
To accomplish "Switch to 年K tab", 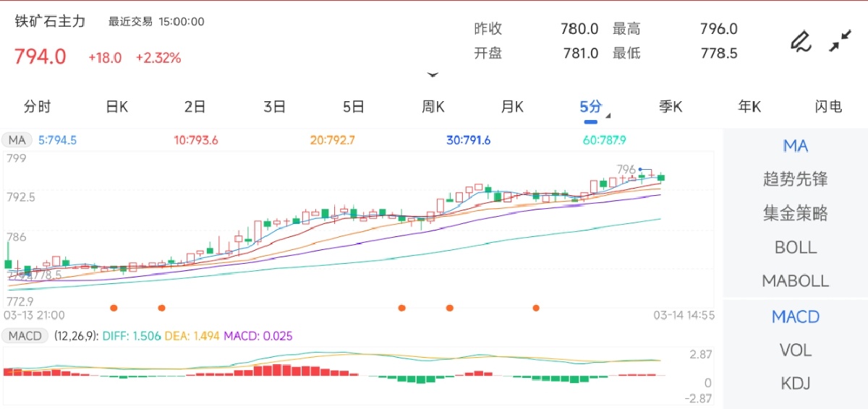I will click(749, 107).
